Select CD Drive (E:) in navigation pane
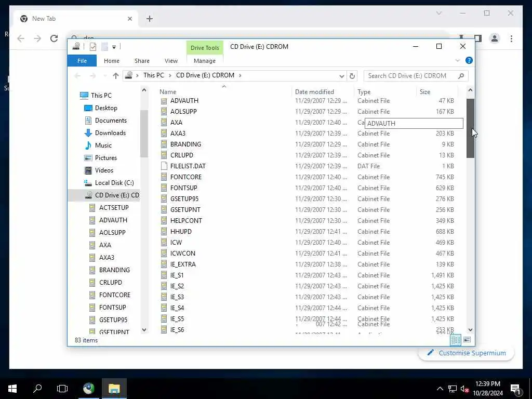The image size is (532, 399). coord(116,195)
